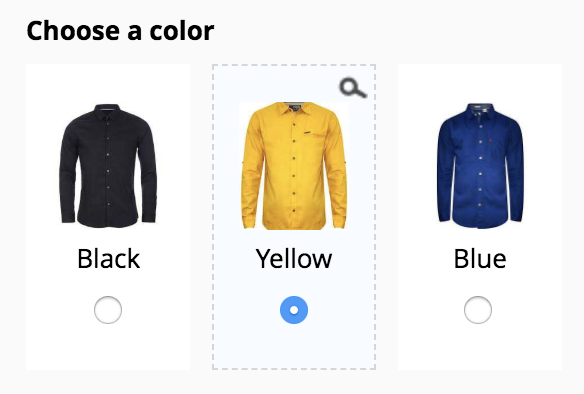Click the "Blue" color label
The image size is (584, 394).
point(480,258)
